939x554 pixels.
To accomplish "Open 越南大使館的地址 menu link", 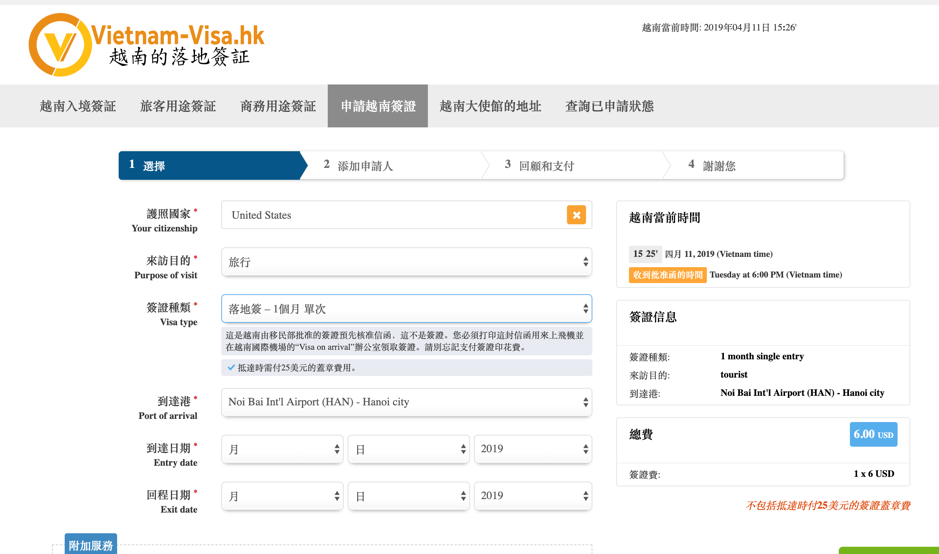I will [x=490, y=106].
